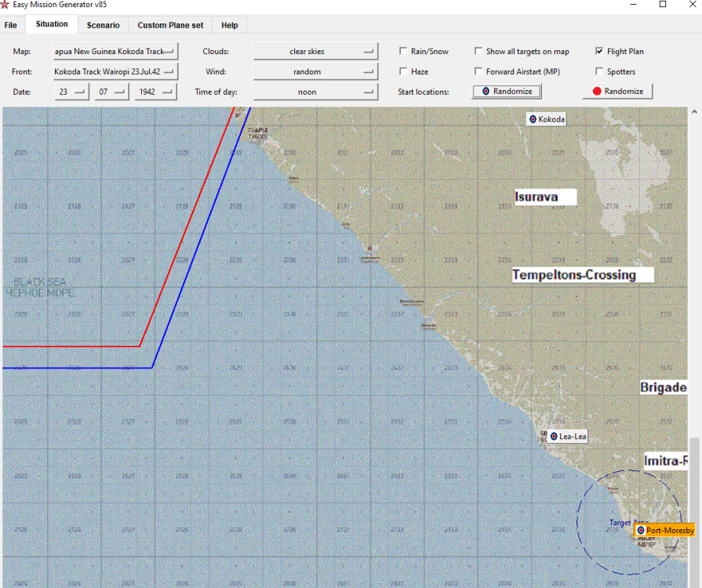
Task: Close the Easy Mission Generator window
Action: 692,5
